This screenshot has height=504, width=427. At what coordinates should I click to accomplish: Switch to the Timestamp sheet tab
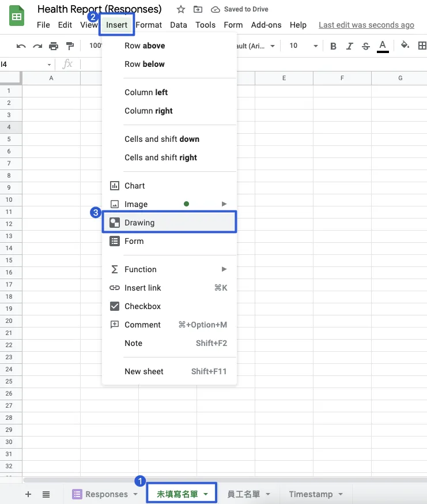tap(311, 494)
